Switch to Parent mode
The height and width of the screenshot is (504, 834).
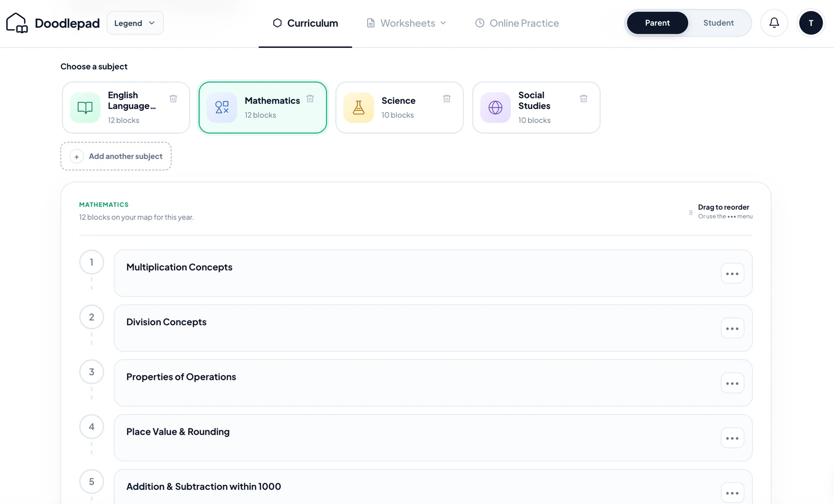point(657,23)
